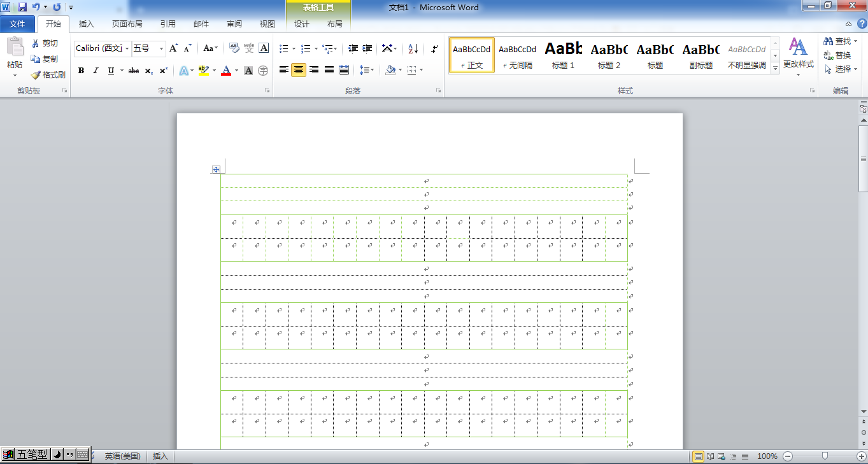
Task: Click the table move handle
Action: pos(217,169)
